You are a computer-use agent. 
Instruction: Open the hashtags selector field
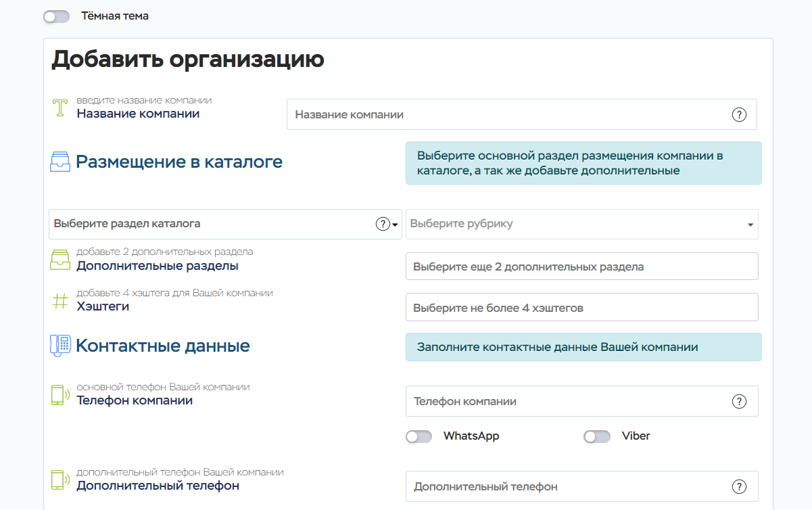pos(581,308)
